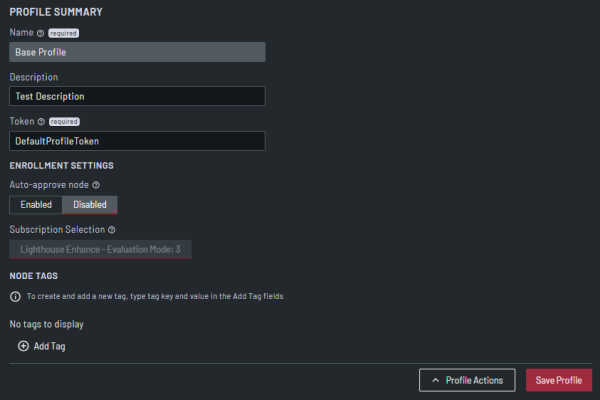Image resolution: width=600 pixels, height=400 pixels.
Task: Click the required badge next to Name
Action: point(63,33)
